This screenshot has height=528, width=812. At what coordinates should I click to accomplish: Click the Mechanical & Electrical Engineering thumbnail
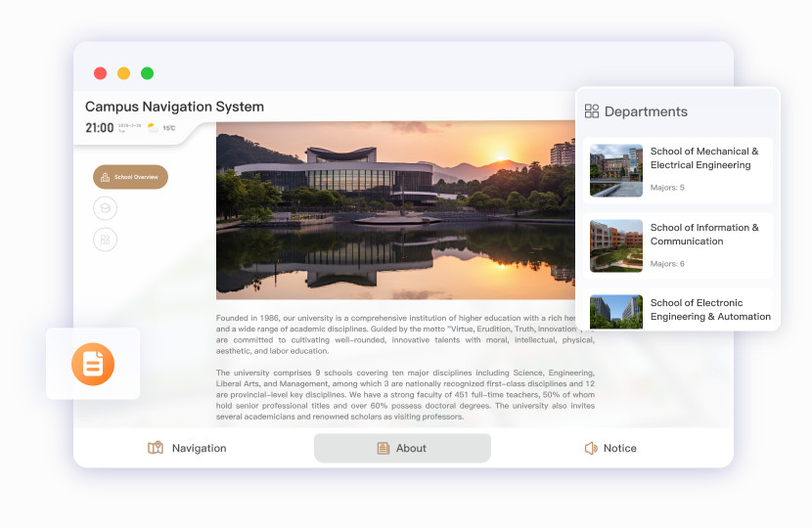[616, 170]
